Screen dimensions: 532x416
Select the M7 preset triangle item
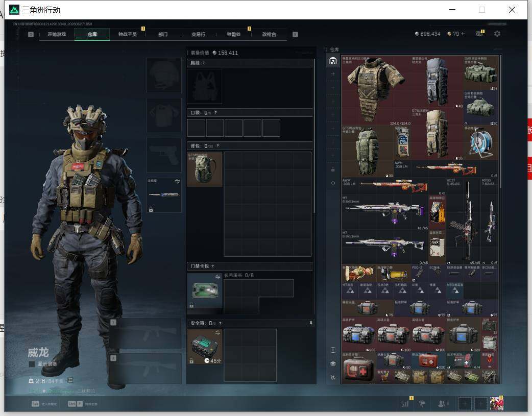pos(350,290)
